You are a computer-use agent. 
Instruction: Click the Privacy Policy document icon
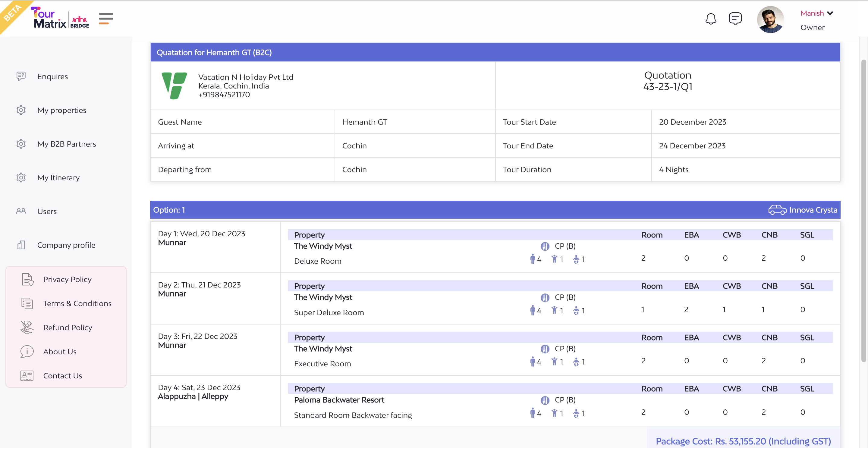[27, 279]
